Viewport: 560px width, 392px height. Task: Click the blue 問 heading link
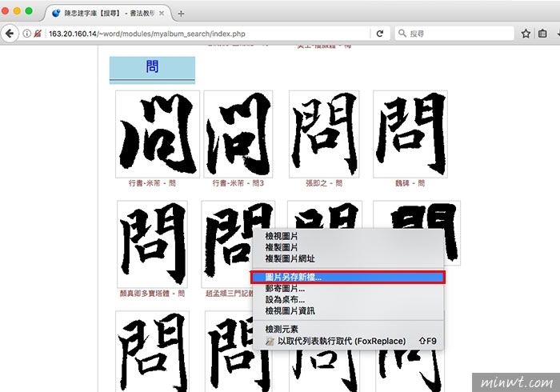(x=152, y=66)
